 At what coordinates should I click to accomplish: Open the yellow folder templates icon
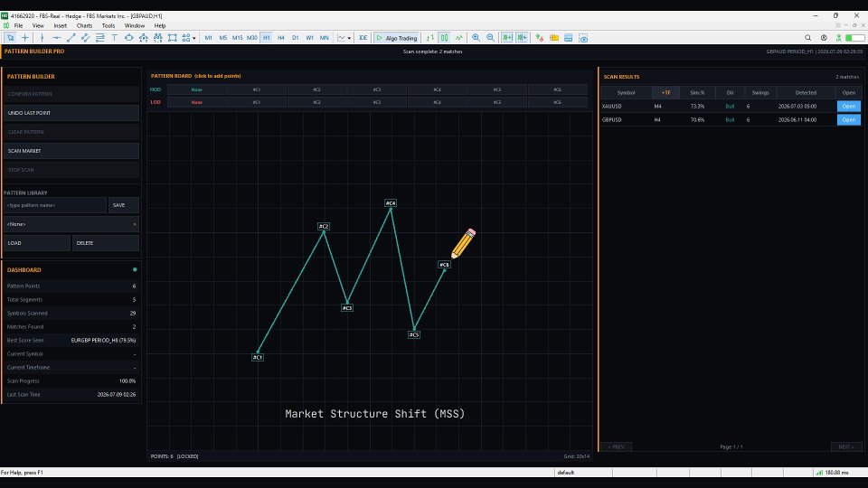click(x=553, y=38)
